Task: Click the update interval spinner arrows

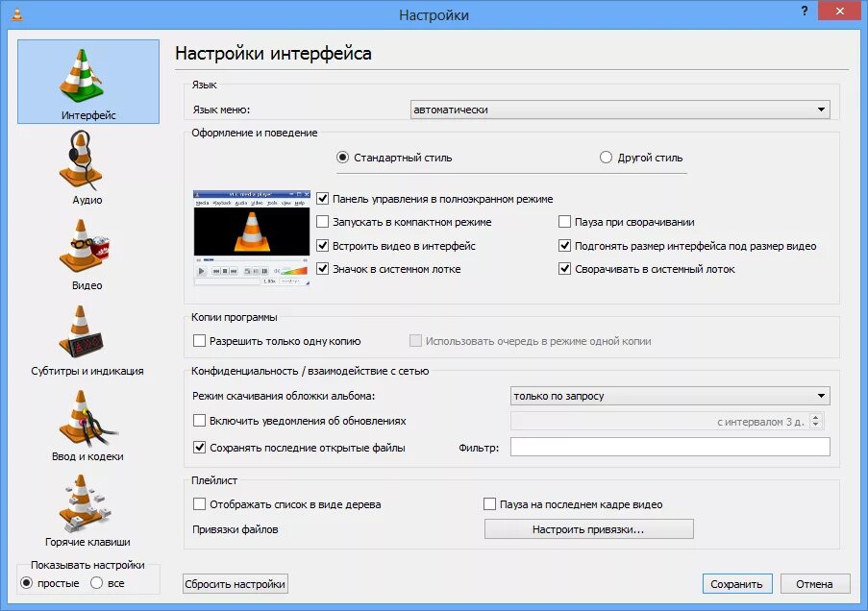Action: 815,421
